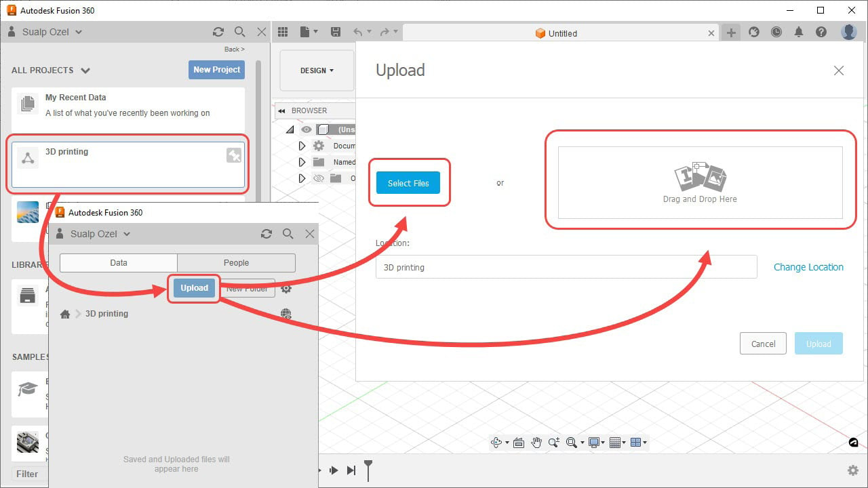868x488 pixels.
Task: Click the Upload button in inset panel
Action: [x=194, y=288]
